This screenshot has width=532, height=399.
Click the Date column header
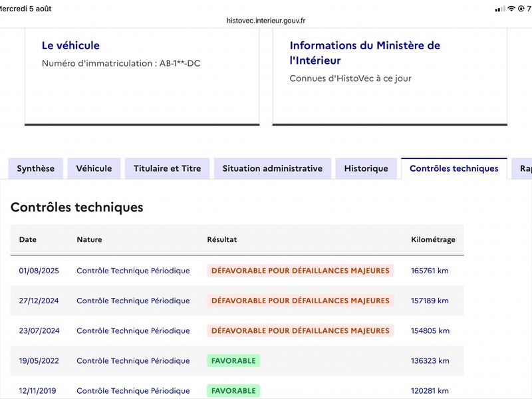[28, 239]
